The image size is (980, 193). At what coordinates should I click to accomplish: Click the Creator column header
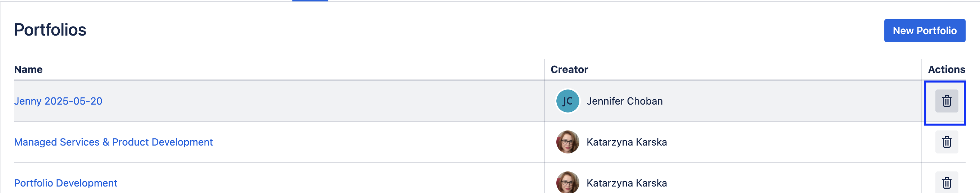click(x=569, y=69)
